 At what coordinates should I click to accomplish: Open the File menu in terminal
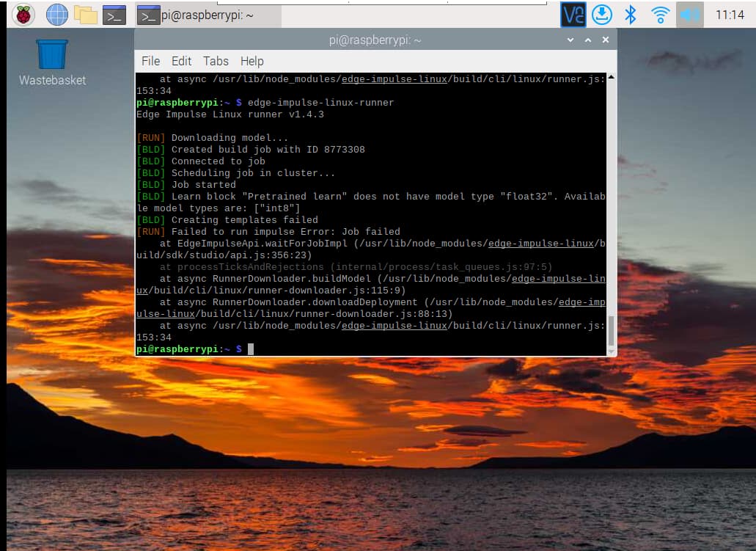pyautogui.click(x=150, y=61)
